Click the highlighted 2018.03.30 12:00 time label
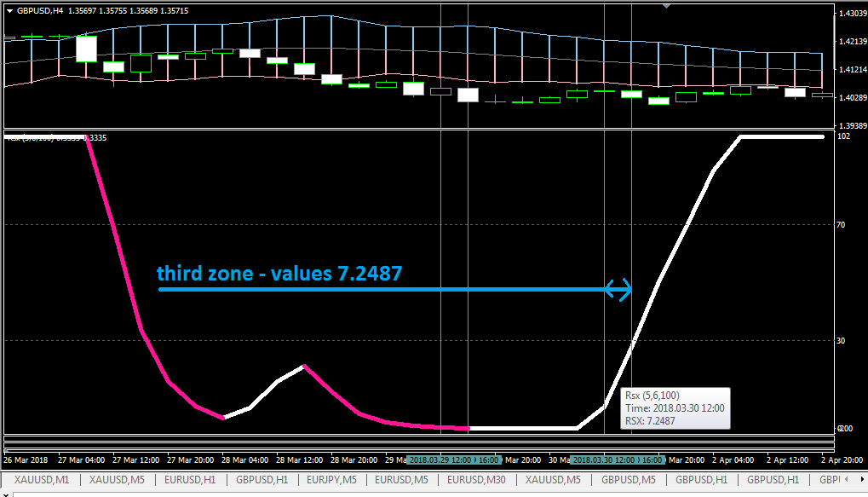Viewport: 868px width, 497px height. click(603, 459)
